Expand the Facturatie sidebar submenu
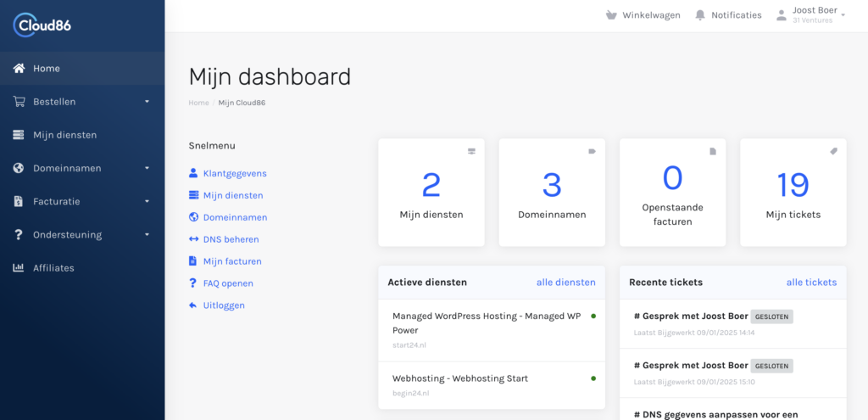The height and width of the screenshot is (420, 868). [81, 201]
